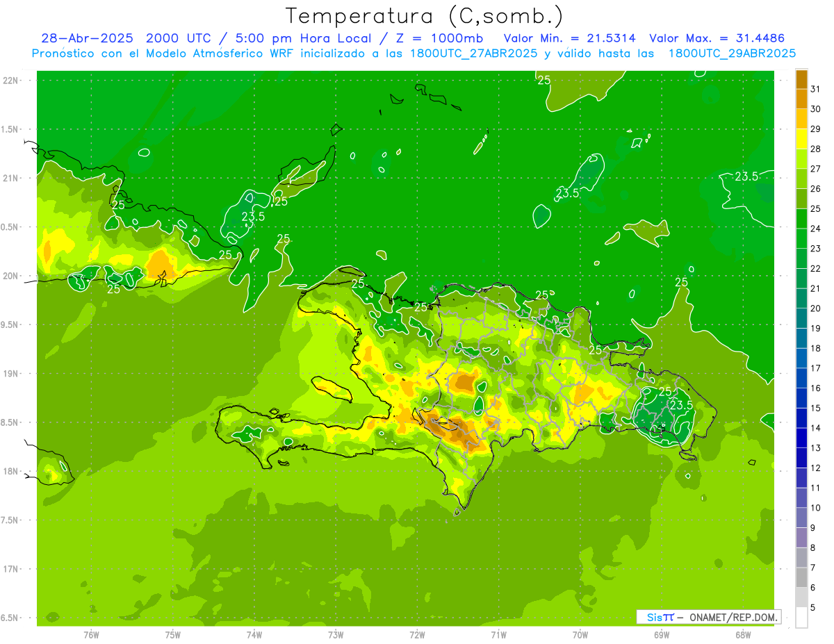Click the "69W" longitude axis label
The height and width of the screenshot is (644, 834).
[661, 635]
